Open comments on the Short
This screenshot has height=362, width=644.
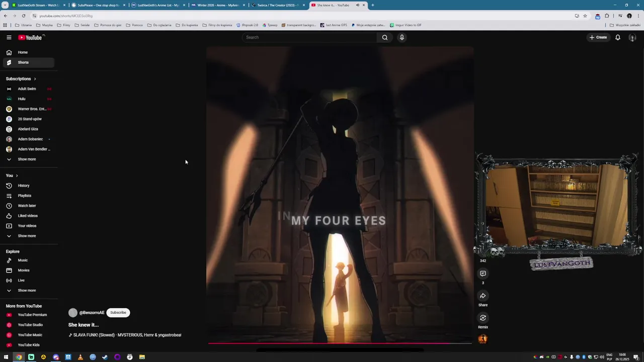(482, 274)
